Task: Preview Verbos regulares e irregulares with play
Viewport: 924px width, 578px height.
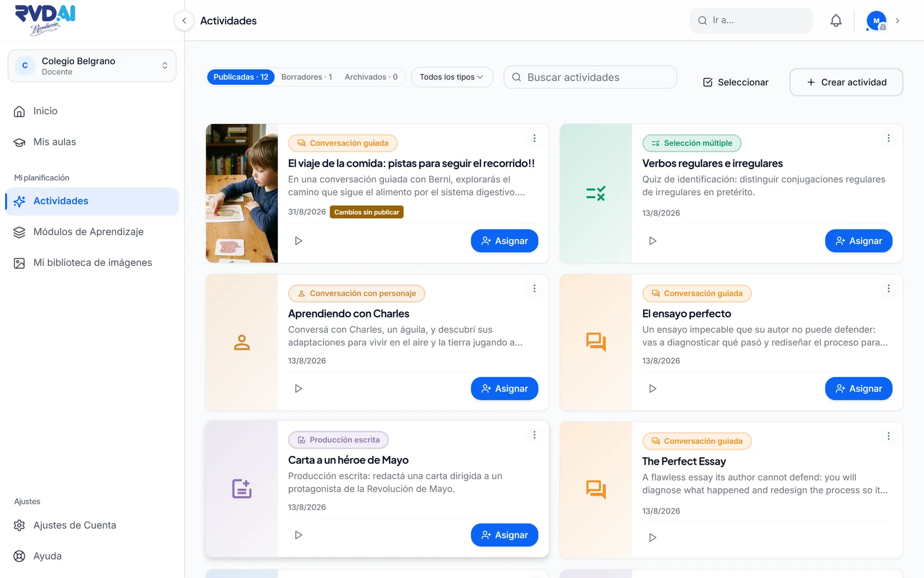Action: (x=653, y=241)
